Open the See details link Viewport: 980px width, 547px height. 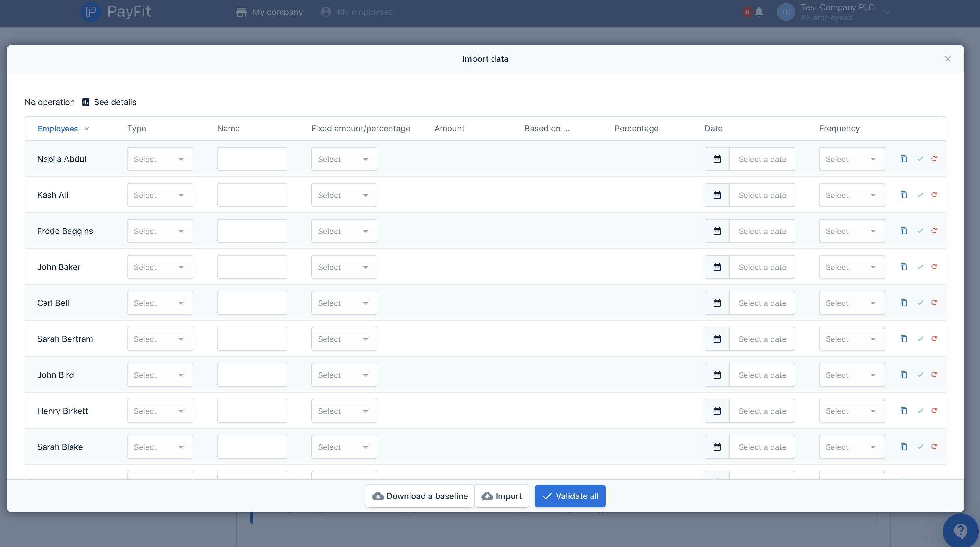(115, 102)
